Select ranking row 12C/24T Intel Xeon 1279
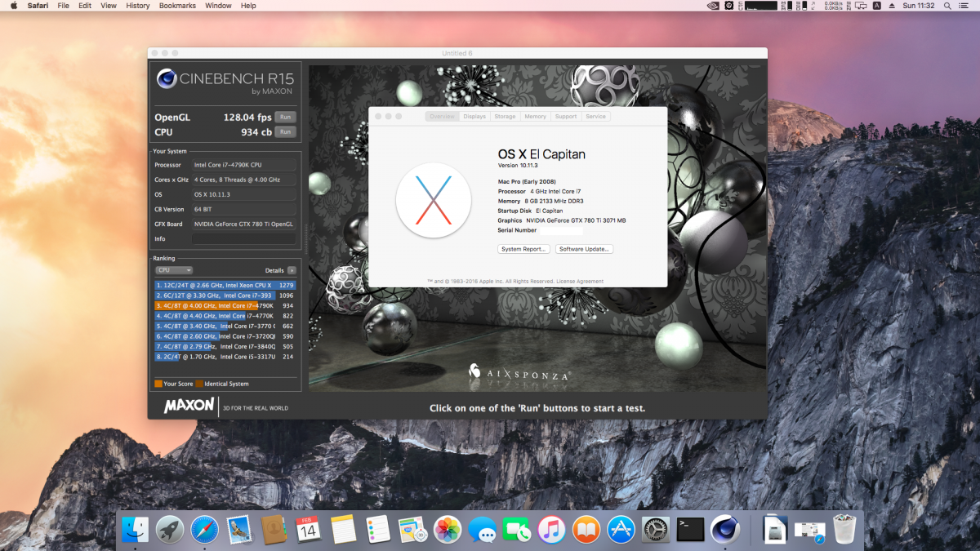Image resolution: width=980 pixels, height=551 pixels. 225,285
